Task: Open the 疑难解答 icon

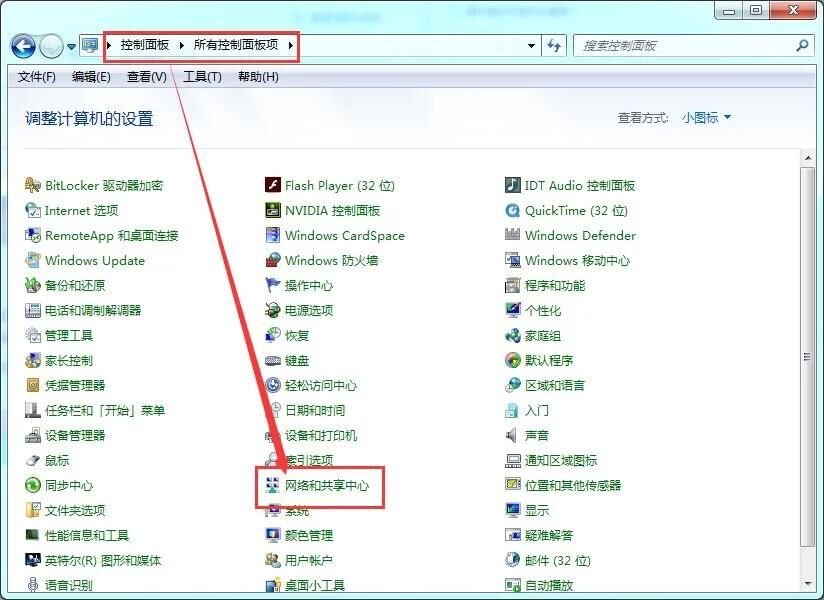Action: click(x=512, y=535)
